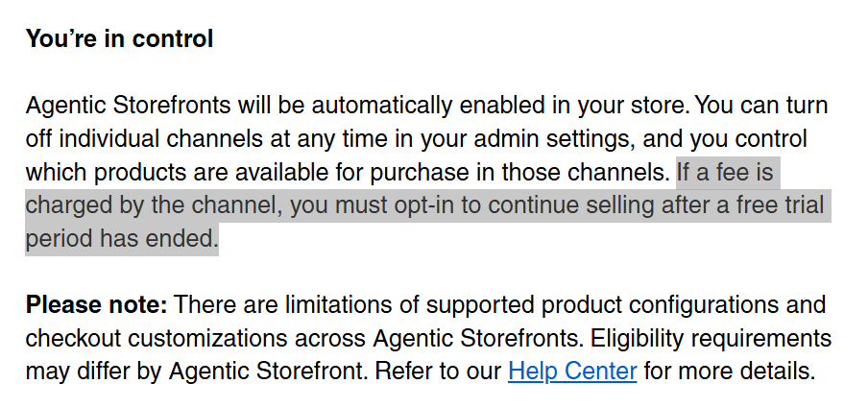Open the Help Center link

[572, 372]
